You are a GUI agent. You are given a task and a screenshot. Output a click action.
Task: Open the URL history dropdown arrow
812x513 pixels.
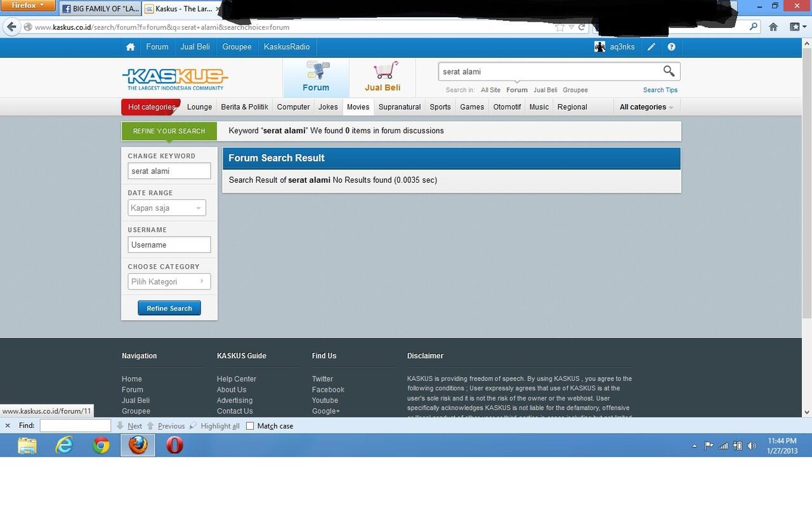point(572,27)
